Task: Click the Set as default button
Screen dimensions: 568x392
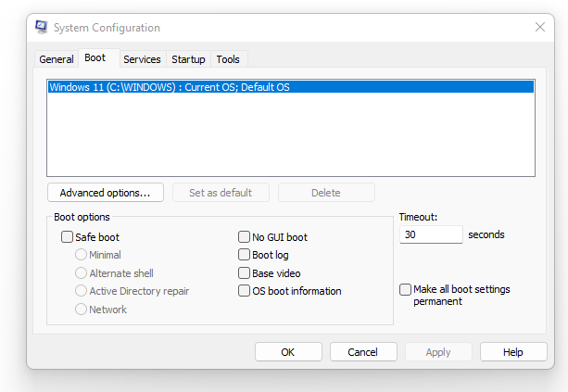Action: click(x=221, y=193)
